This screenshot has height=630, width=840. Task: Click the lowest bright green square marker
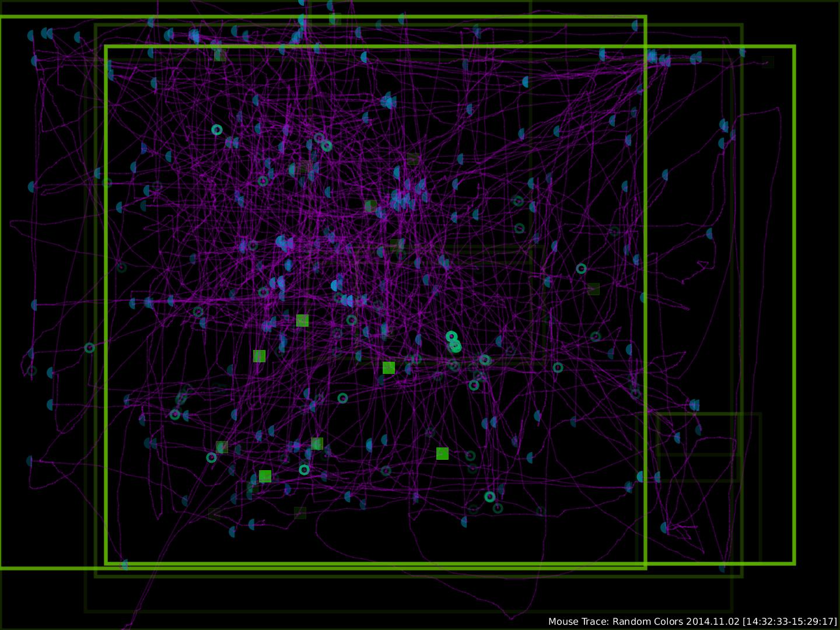pos(265,476)
